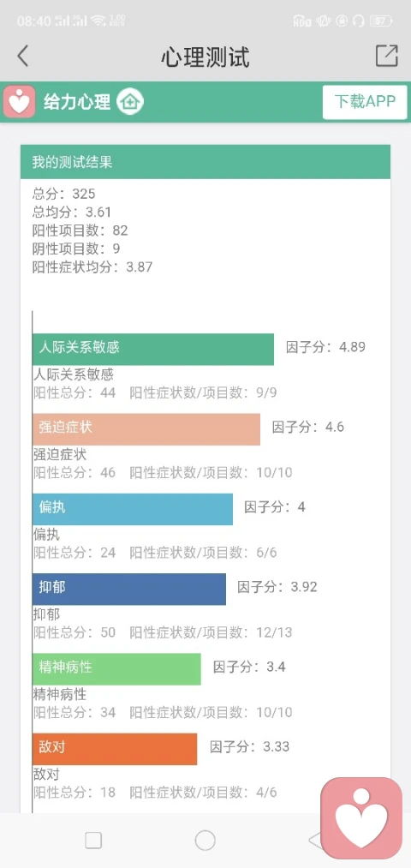
Task: Open the share/external link icon
Action: pos(387,56)
